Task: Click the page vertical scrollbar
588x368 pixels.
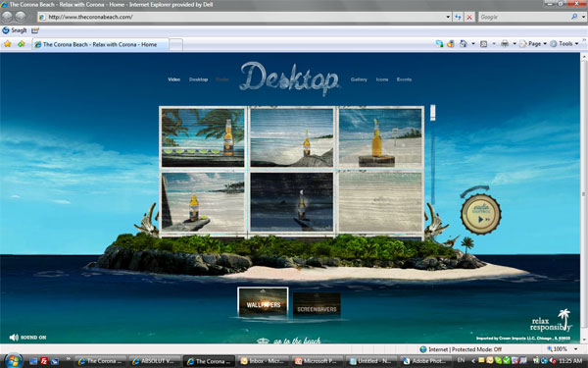Action: point(584,195)
